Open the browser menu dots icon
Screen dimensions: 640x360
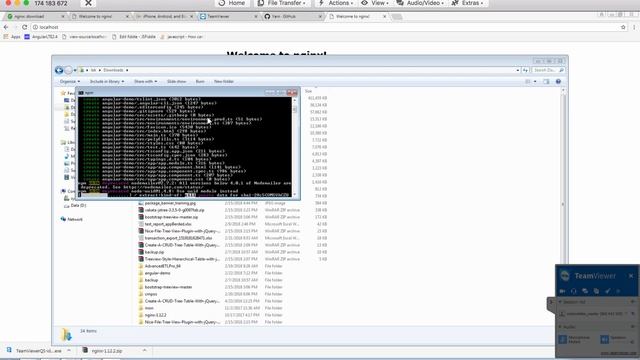coord(634,27)
